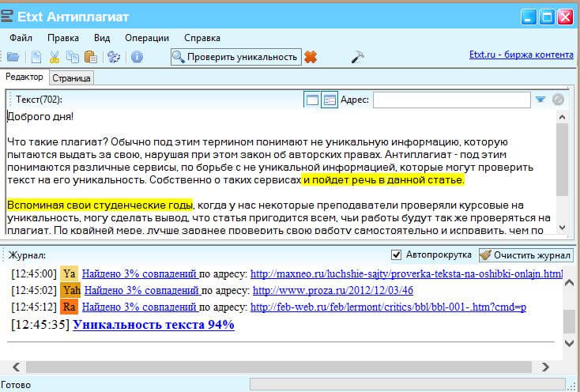Click the new document icon
580x392 pixels.
pos(36,57)
